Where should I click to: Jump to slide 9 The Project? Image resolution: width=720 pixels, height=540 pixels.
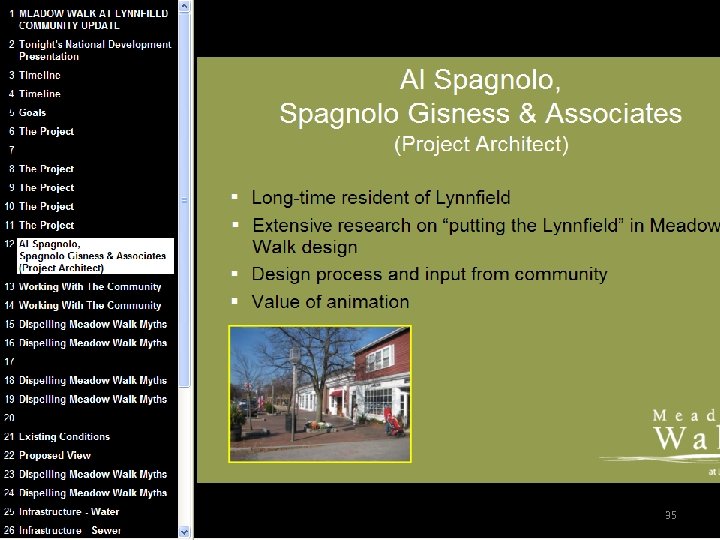click(x=46, y=188)
